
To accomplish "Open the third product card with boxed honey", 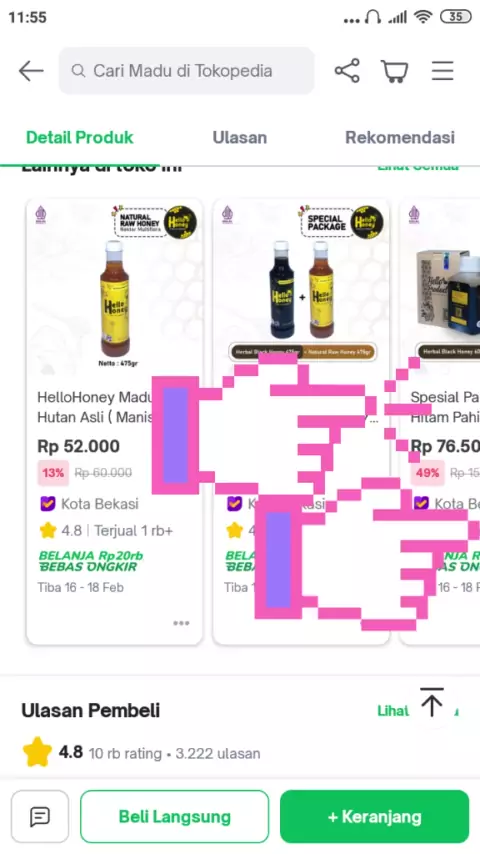I will pyautogui.click(x=440, y=421).
